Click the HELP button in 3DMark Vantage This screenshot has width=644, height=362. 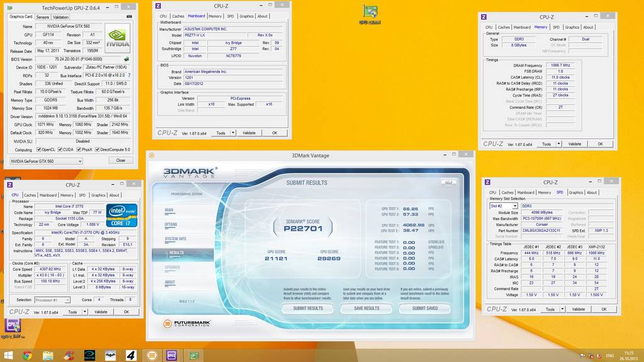448,183
